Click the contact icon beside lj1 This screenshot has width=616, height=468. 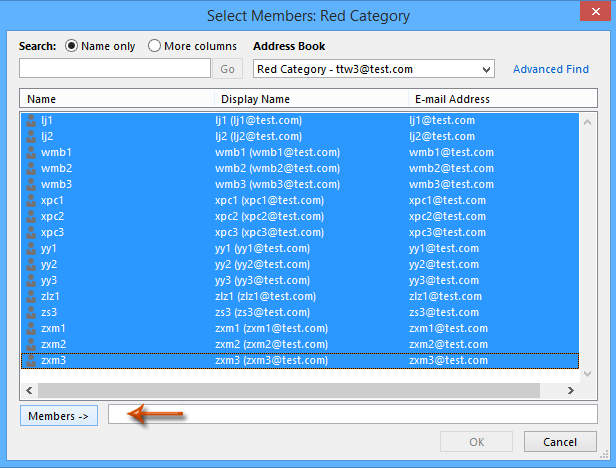tap(31, 120)
